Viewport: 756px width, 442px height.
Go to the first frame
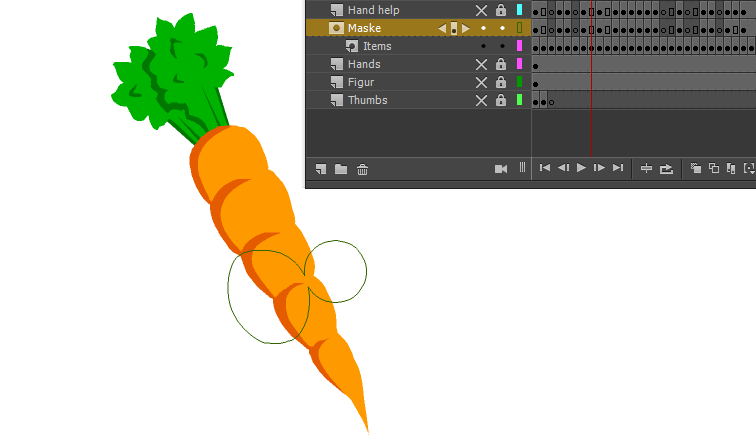point(544,168)
